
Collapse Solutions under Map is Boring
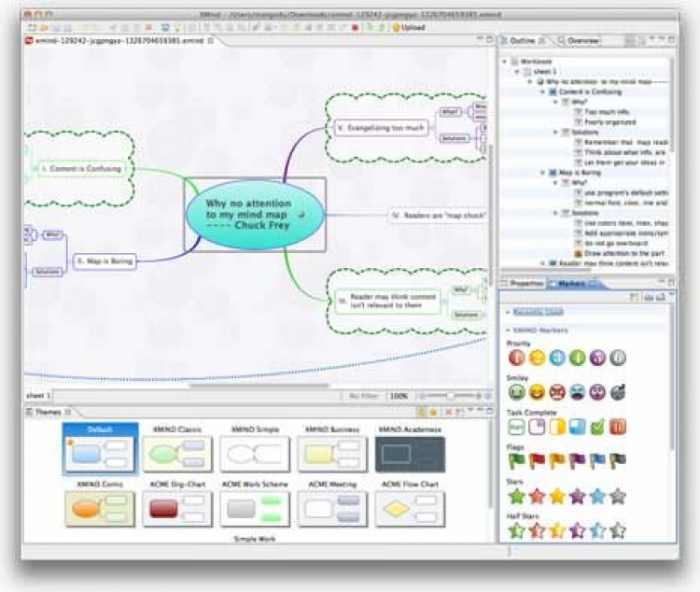pos(556,213)
